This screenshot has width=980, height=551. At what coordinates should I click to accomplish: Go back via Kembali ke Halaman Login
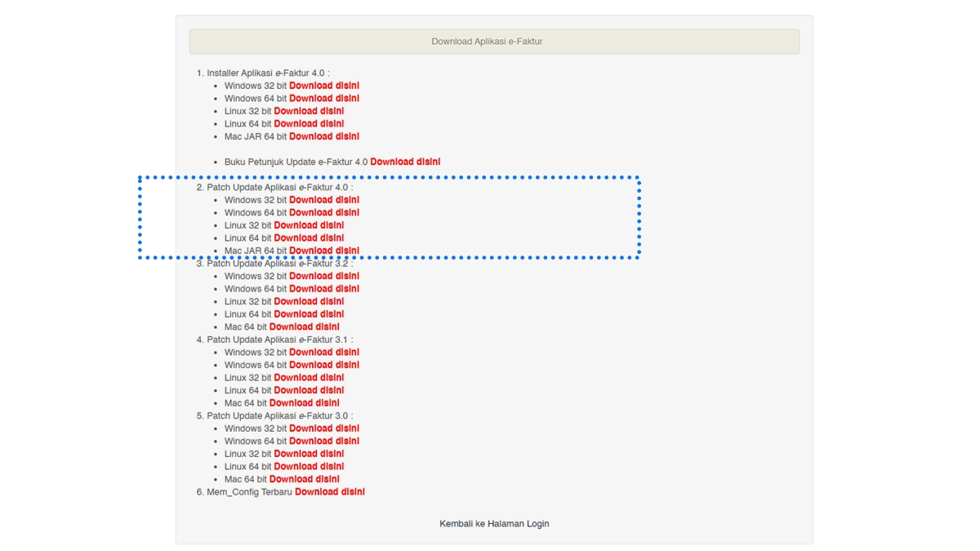[x=494, y=523]
